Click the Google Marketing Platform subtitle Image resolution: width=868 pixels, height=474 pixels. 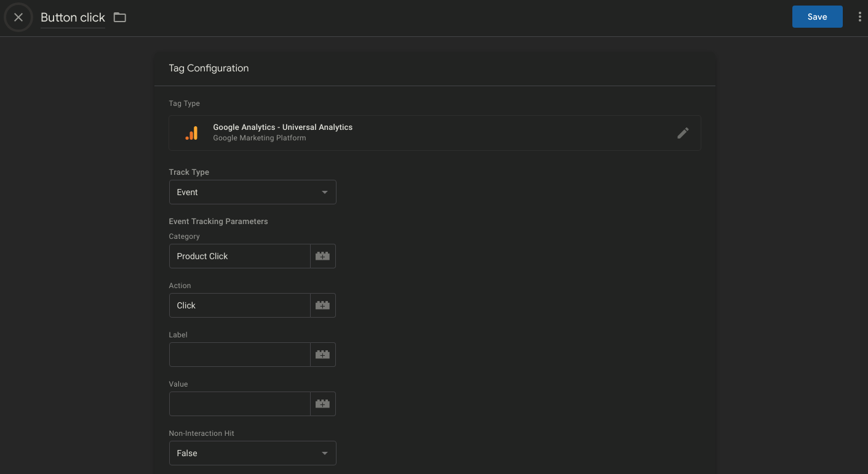tap(260, 138)
